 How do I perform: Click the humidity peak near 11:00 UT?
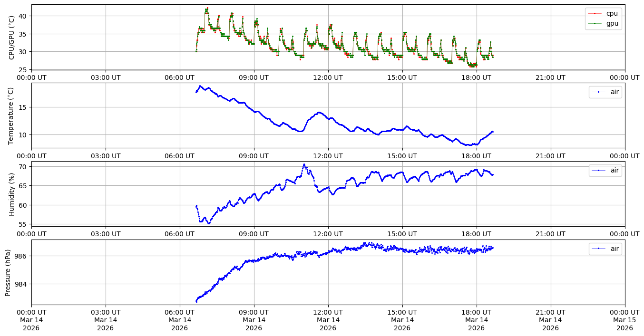pos(304,164)
